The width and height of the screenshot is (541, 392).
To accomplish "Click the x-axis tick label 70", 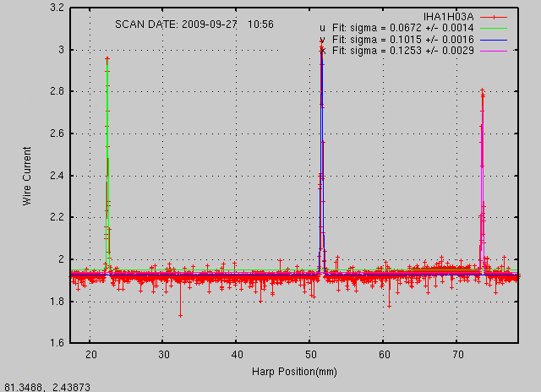I will coord(457,355).
